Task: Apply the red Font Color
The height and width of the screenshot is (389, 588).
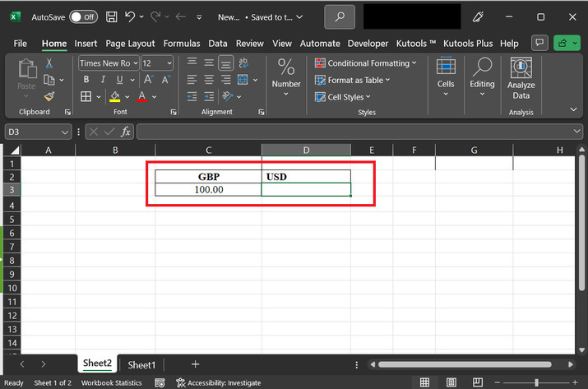Action: 141,96
